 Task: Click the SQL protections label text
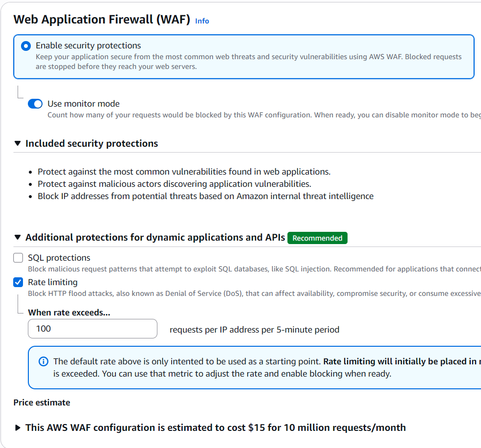59,258
